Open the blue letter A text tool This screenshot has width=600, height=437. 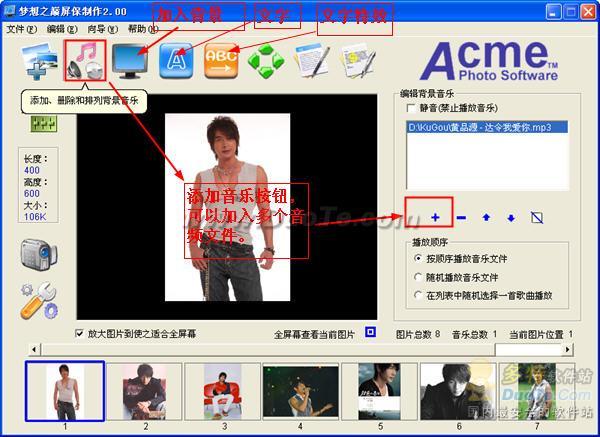tap(176, 61)
